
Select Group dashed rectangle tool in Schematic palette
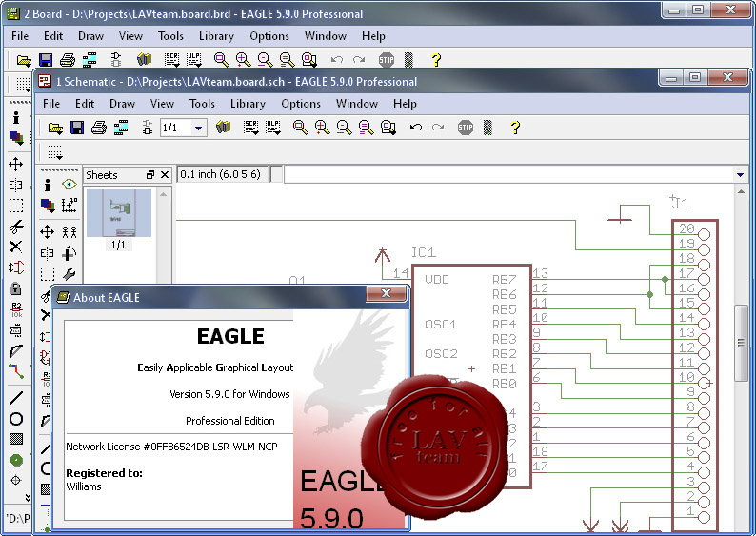point(48,274)
